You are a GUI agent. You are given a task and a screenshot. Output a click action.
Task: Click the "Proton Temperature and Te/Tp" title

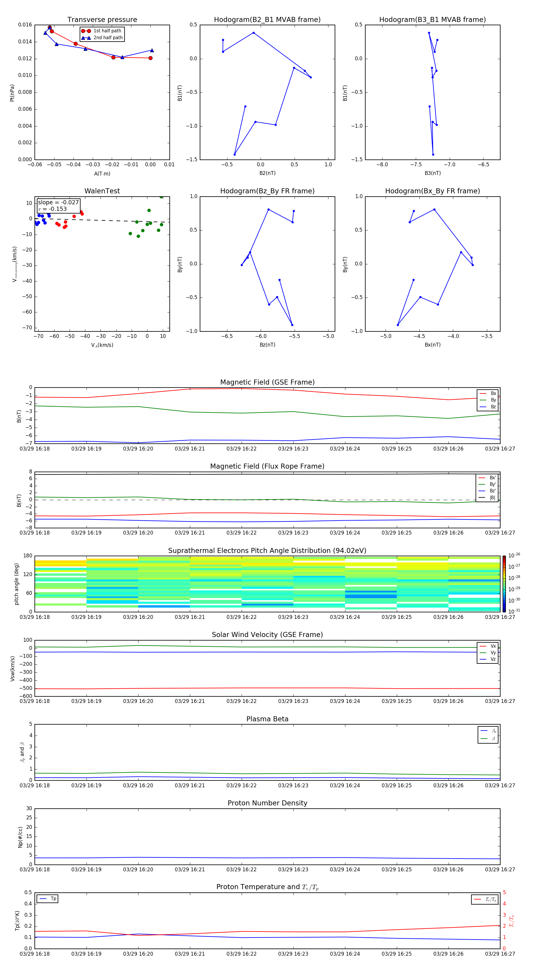tap(267, 887)
